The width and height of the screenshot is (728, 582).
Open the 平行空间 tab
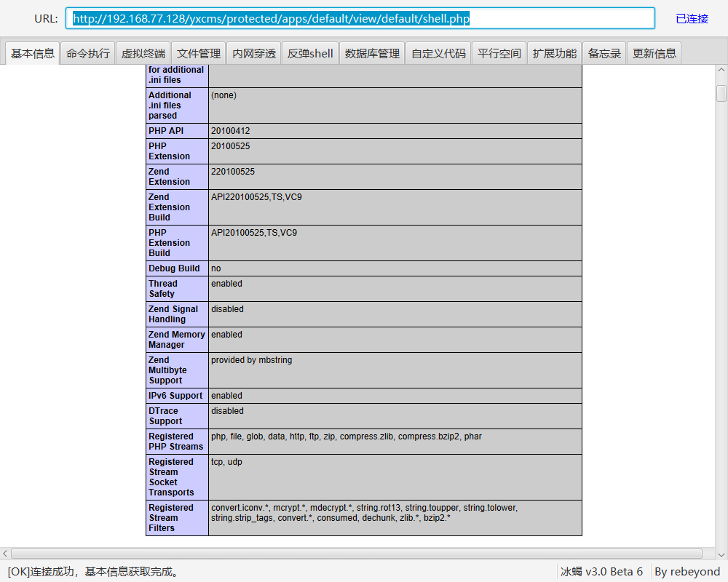pyautogui.click(x=499, y=52)
